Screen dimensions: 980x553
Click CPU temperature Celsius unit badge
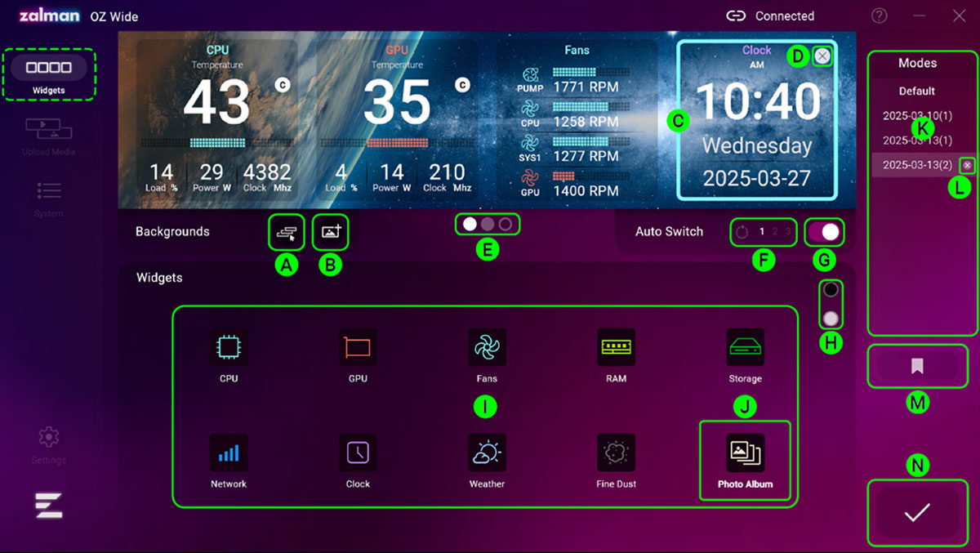[283, 84]
